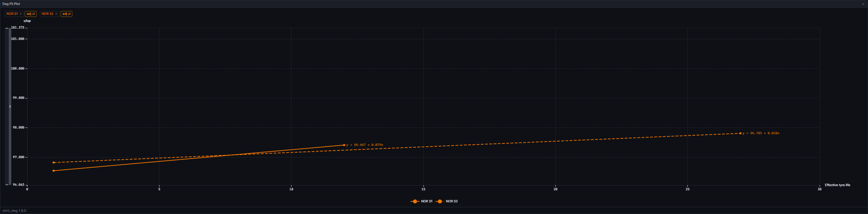Click the Deg Fit Plot title
Viewport: 868px width, 214px height.
11,4
